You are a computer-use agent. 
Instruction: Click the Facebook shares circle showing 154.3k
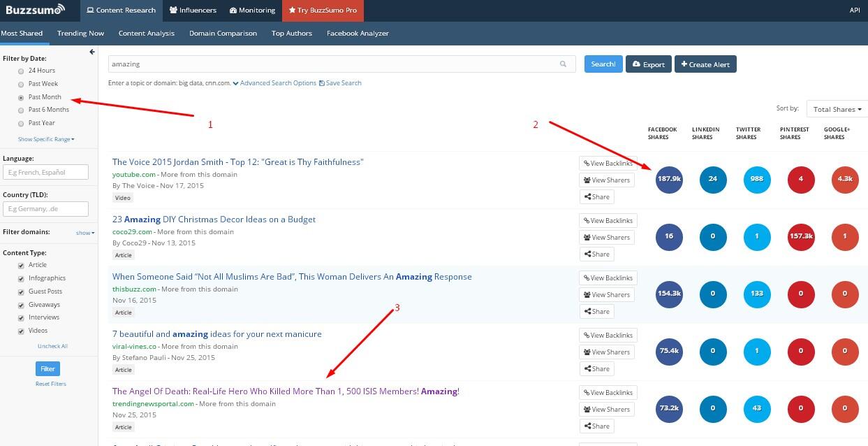tap(669, 294)
